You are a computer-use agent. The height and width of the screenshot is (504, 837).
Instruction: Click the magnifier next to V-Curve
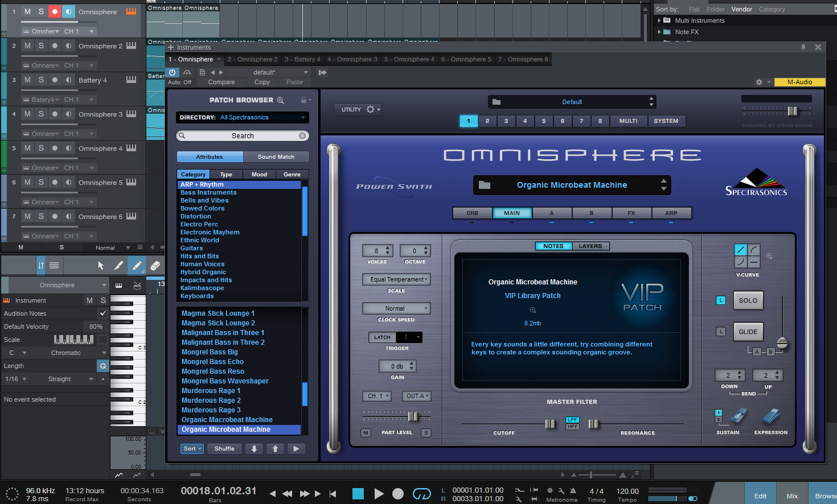[769, 256]
